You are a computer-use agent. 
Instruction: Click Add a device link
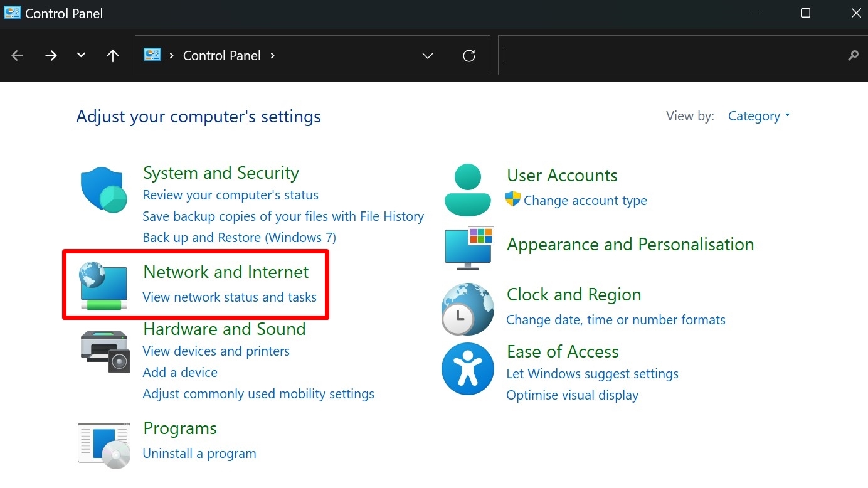[180, 373]
